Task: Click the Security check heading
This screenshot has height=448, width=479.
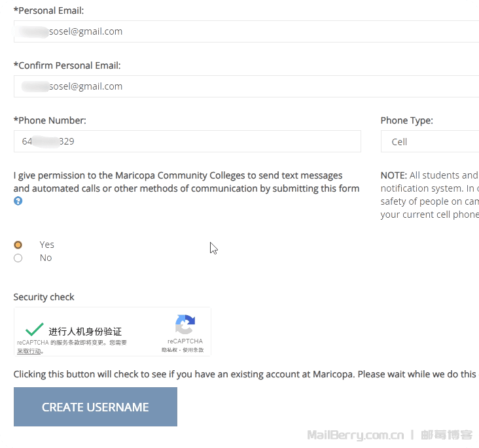Action: tap(44, 297)
